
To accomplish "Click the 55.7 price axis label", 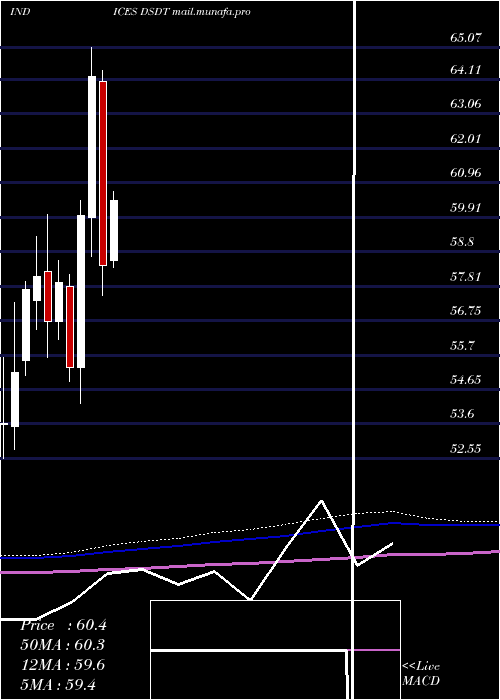I will point(462,346).
